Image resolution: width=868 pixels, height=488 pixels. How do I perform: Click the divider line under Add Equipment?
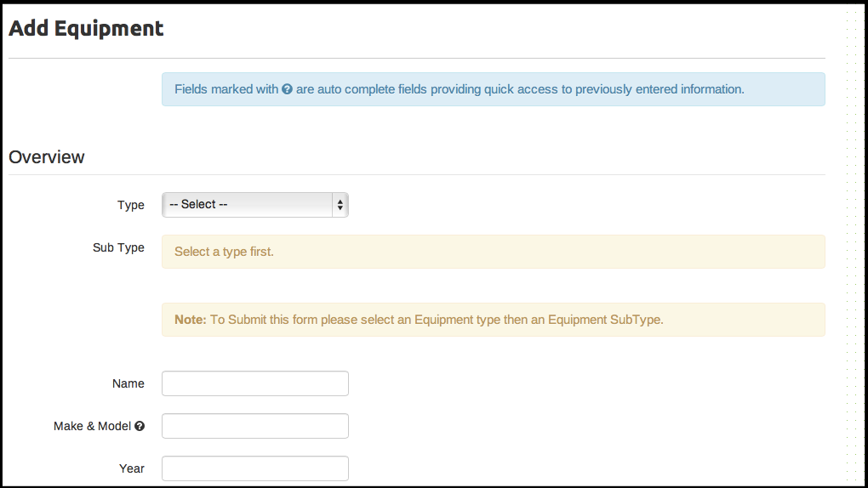416,58
